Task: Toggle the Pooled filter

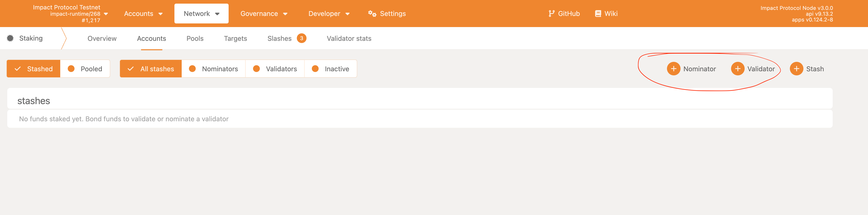Action: (x=85, y=69)
